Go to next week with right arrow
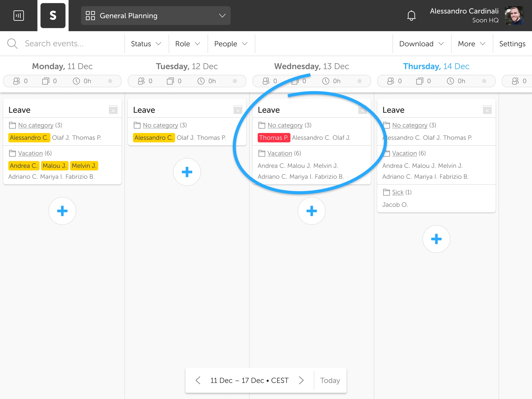The height and width of the screenshot is (399, 532). pyautogui.click(x=301, y=380)
